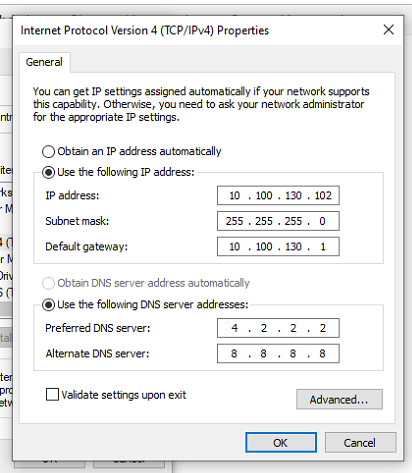Screen dimensions: 412x473
Task: Click the 'Alternate DNS server:' label
Action: pyautogui.click(x=97, y=353)
